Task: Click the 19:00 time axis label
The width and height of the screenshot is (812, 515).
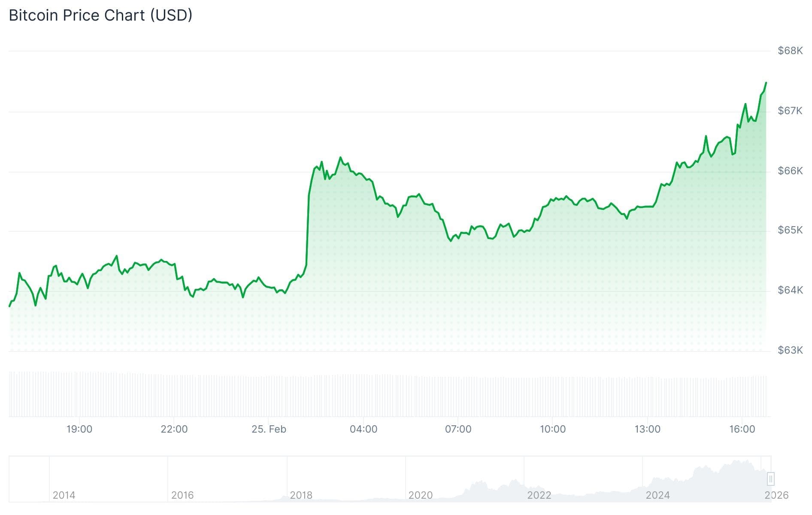Action: click(79, 429)
